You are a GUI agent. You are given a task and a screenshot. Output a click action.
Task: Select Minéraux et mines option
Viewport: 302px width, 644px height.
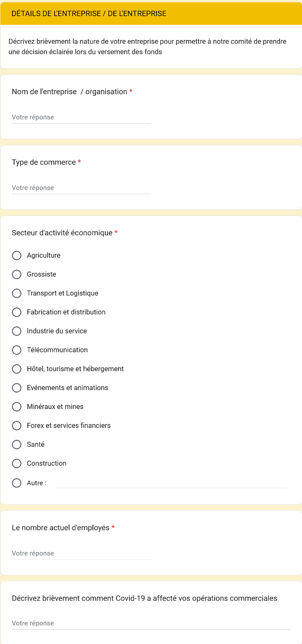pos(16,407)
